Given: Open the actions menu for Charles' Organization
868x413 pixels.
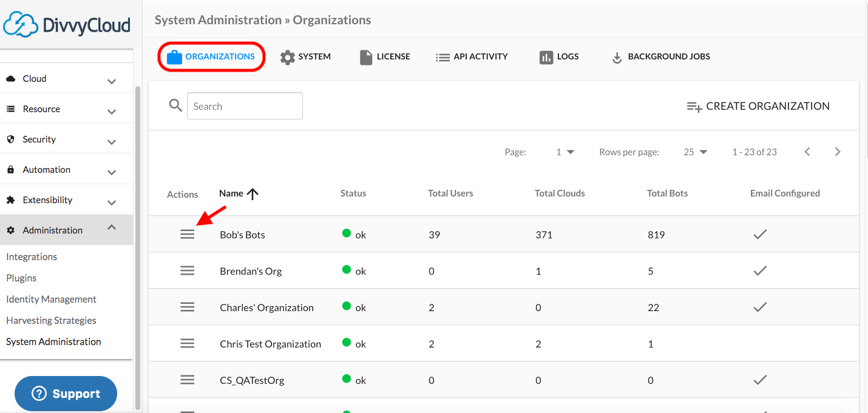Looking at the screenshot, I should (x=188, y=307).
